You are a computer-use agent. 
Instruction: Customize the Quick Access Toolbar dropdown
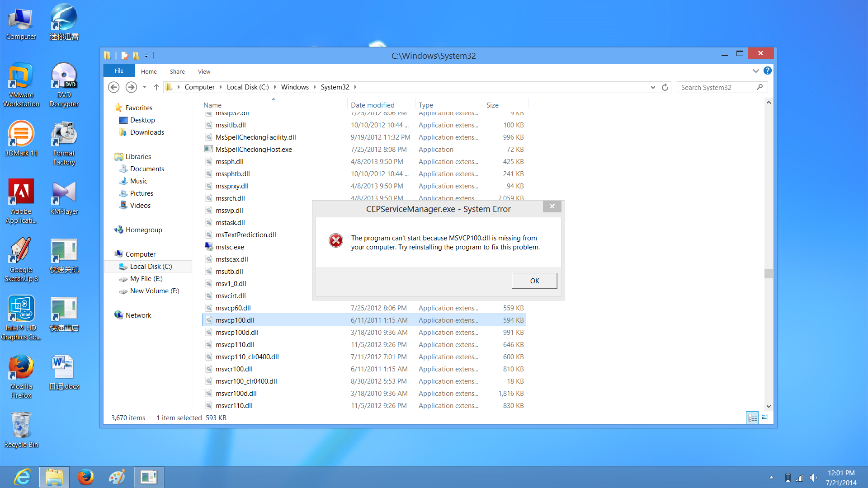[146, 56]
